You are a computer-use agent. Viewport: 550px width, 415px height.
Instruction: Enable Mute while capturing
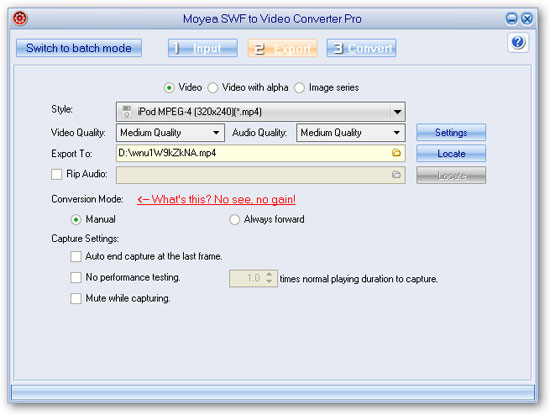click(x=76, y=299)
